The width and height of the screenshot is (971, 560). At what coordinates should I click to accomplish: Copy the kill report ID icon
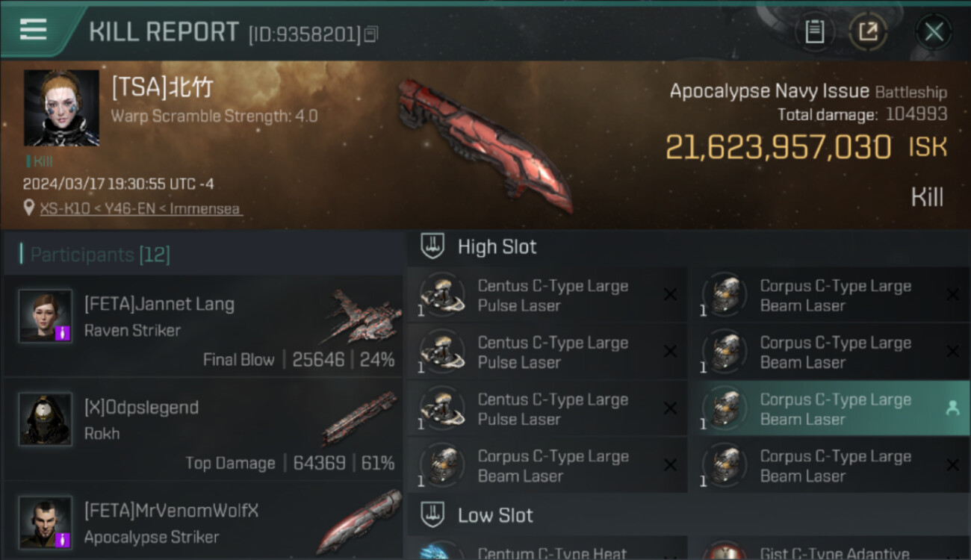point(370,34)
